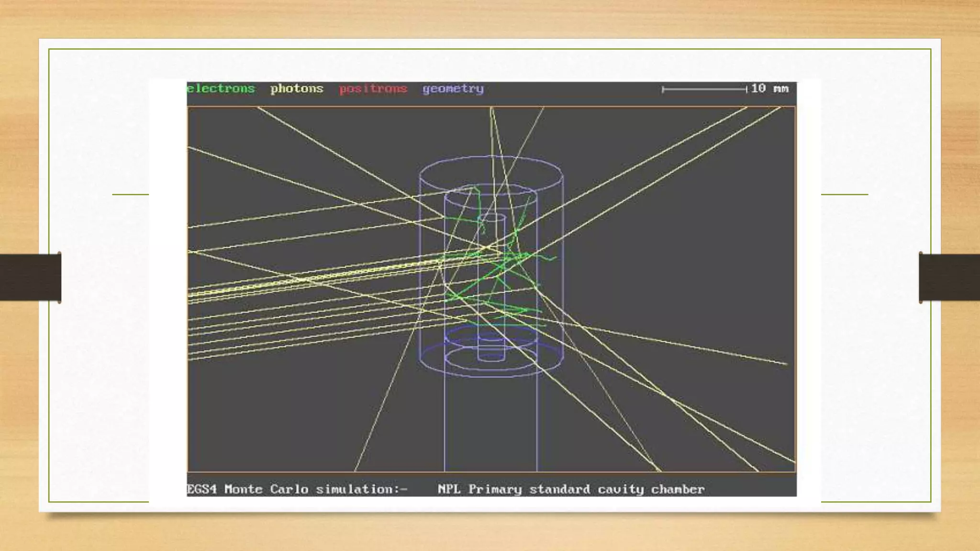Click the dark brown tab on right edge
Image resolution: width=980 pixels, height=551 pixels.
coord(949,277)
